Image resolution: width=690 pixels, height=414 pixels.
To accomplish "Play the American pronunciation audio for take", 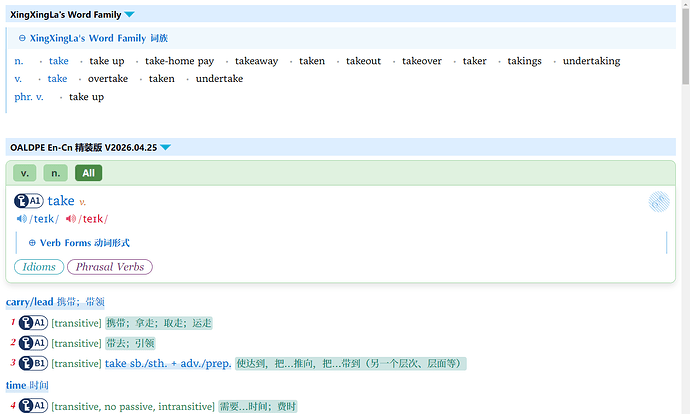I will pos(70,219).
